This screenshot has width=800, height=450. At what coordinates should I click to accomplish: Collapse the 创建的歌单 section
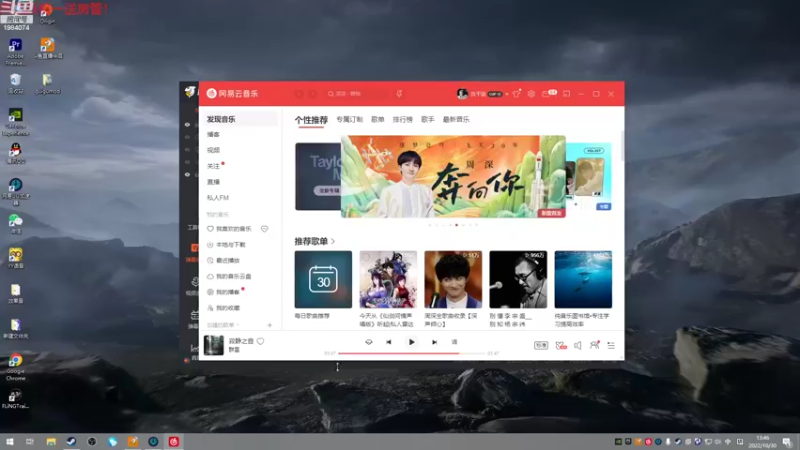[x=223, y=325]
